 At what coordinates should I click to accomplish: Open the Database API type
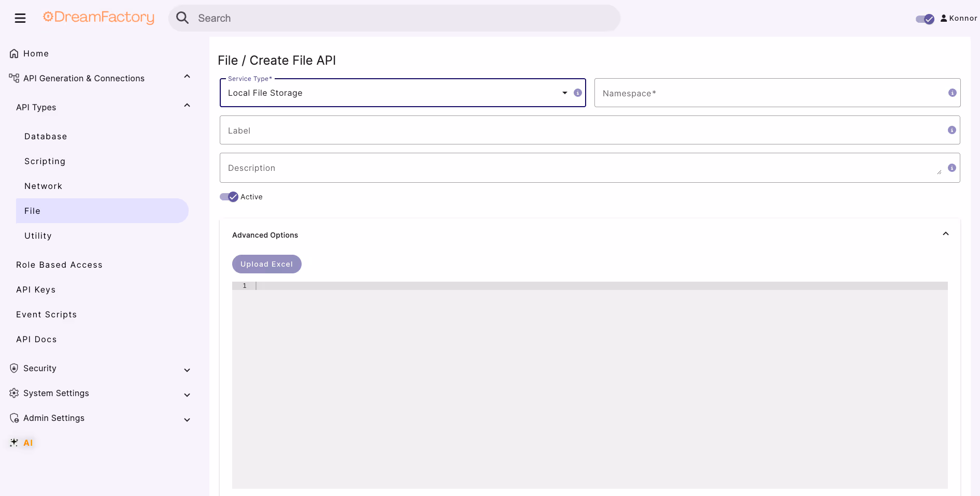coord(46,136)
